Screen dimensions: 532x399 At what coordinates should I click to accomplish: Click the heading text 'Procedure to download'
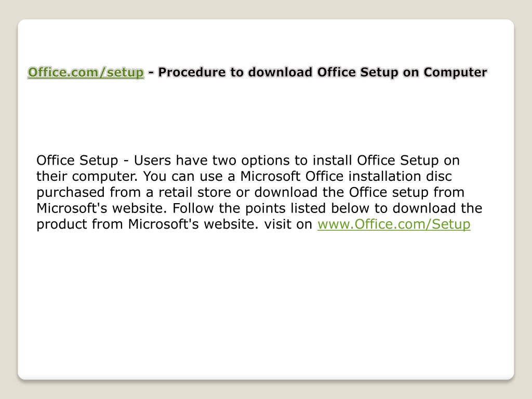(235, 72)
